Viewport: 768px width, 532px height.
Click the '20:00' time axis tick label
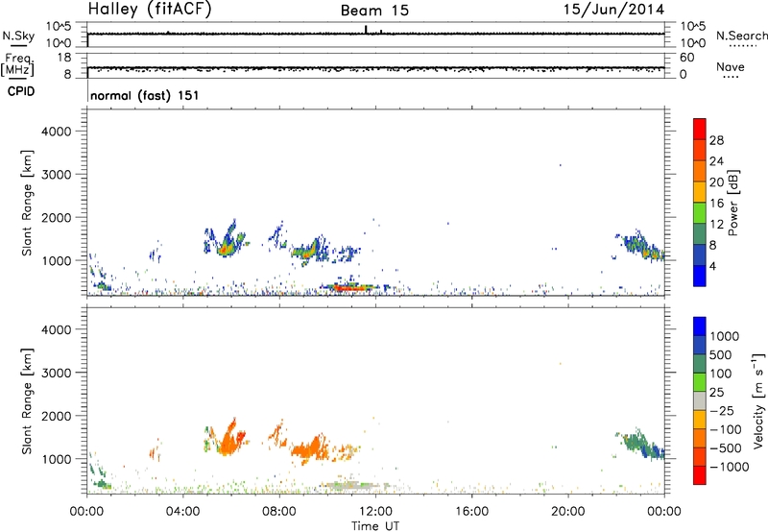tap(568, 512)
